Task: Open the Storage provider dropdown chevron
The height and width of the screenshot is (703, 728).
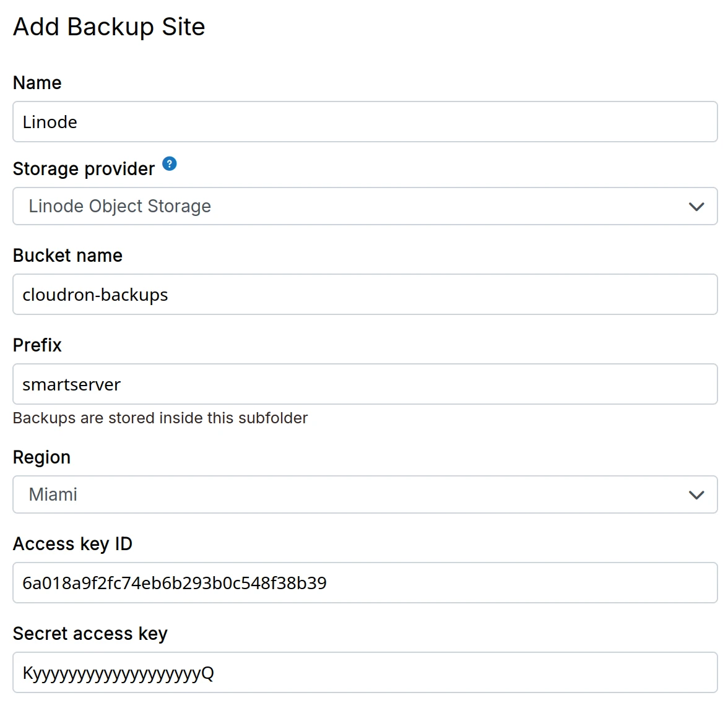Action: click(696, 206)
